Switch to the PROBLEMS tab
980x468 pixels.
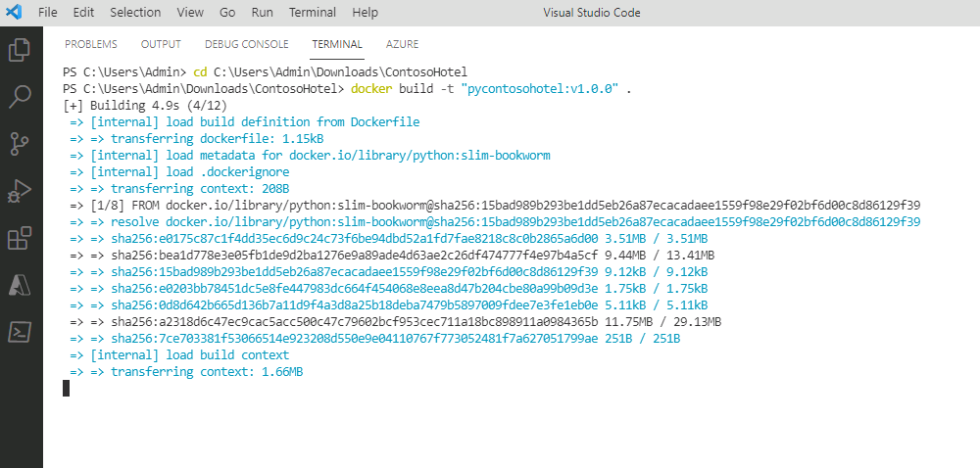point(91,44)
